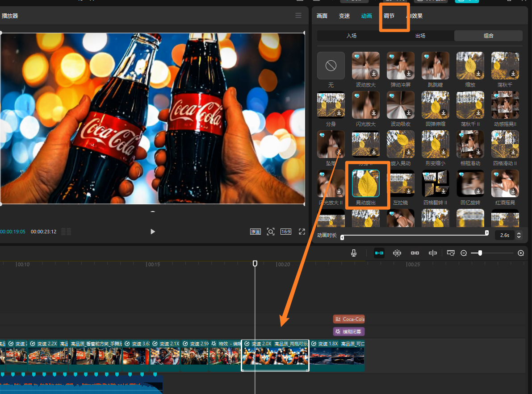
Task: Open the 16:9 aspect ratio selector
Action: pyautogui.click(x=286, y=232)
